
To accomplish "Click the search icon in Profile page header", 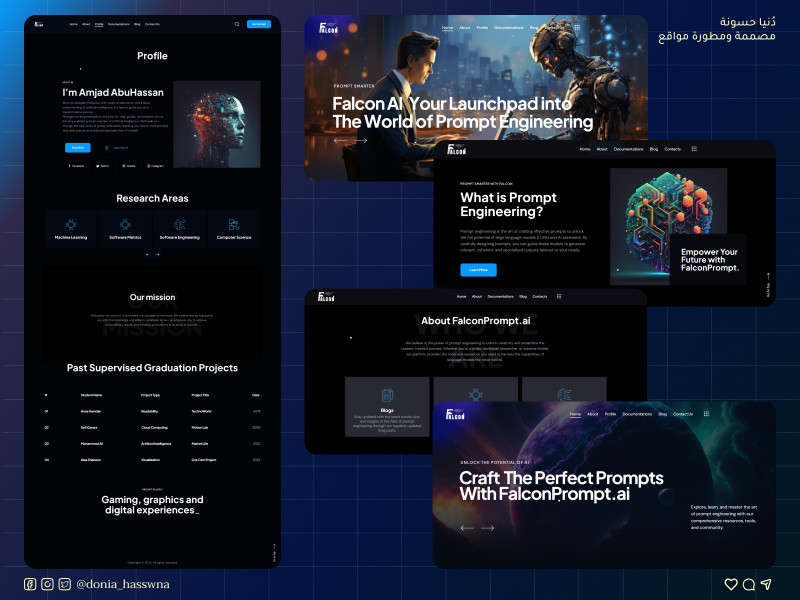I will point(237,24).
